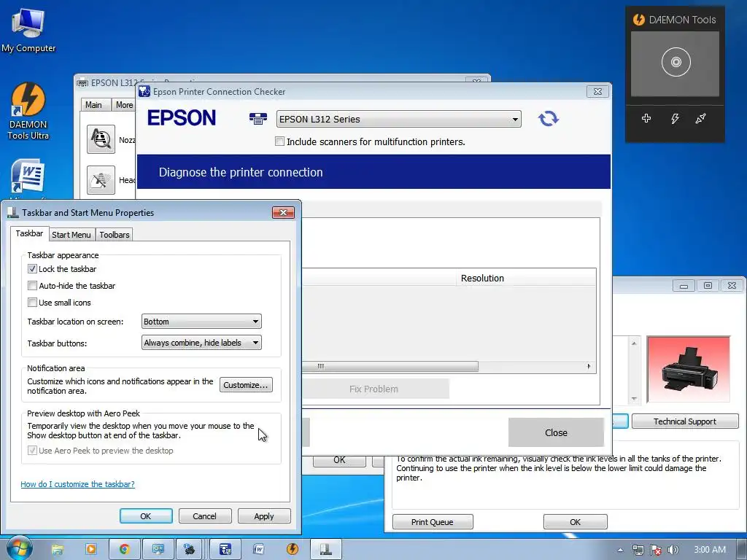Click the taskbar clock showing 3:00 AM

pos(710,550)
